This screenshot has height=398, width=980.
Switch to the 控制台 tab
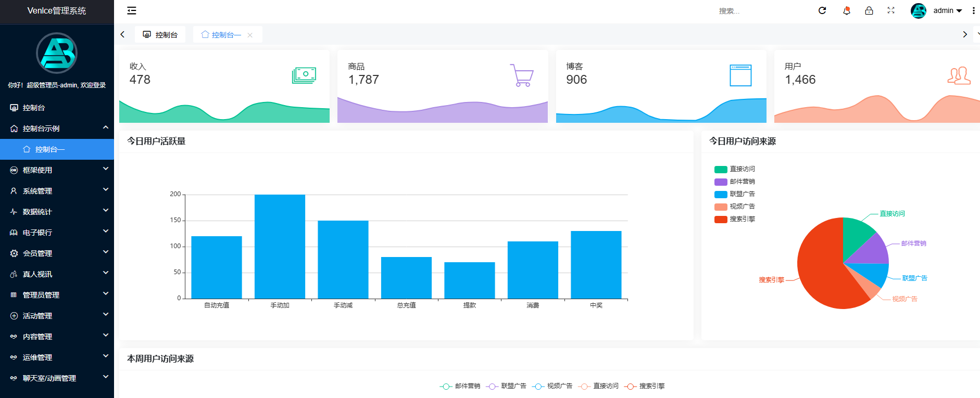click(x=160, y=35)
